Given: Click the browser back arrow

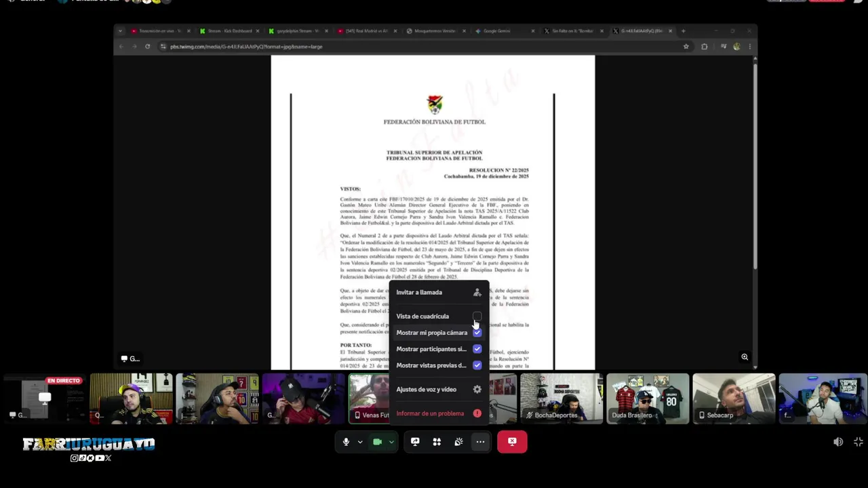Looking at the screenshot, I should point(121,47).
